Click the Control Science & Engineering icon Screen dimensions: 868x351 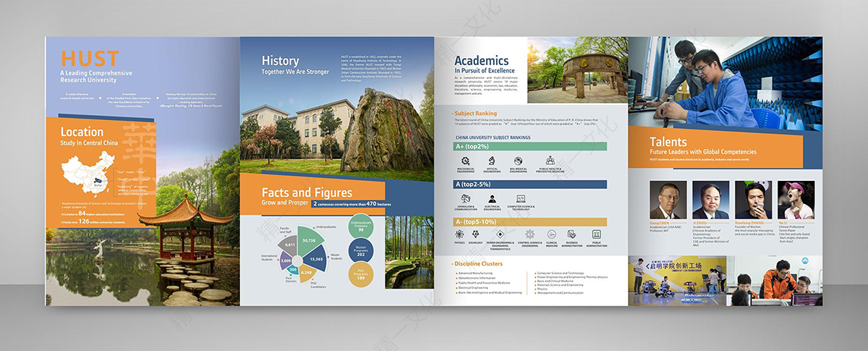pyautogui.click(x=530, y=234)
